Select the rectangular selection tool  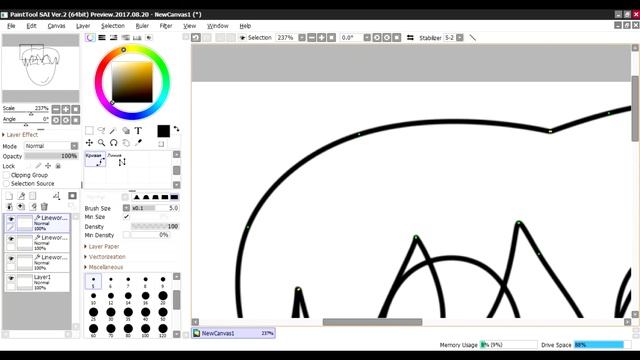pos(89,131)
